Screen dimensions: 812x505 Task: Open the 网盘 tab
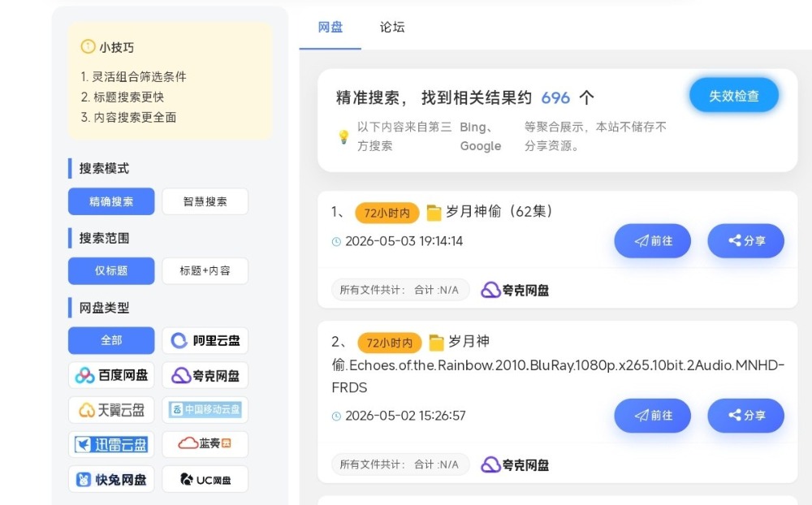(x=330, y=27)
